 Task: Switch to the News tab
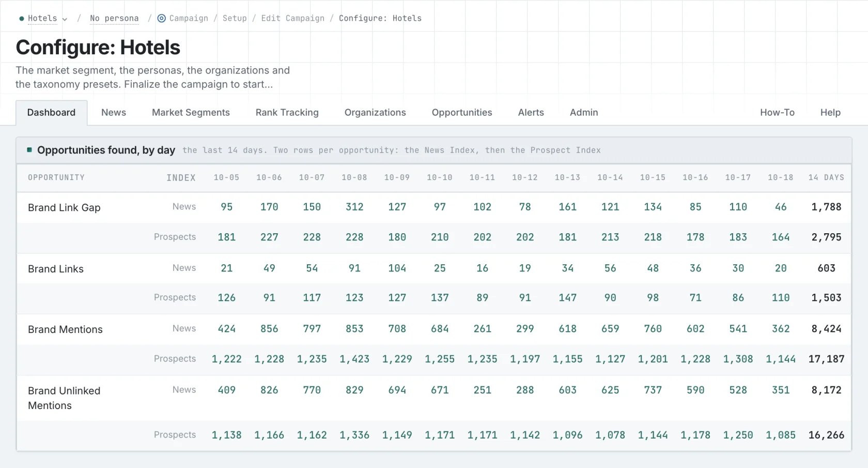114,113
